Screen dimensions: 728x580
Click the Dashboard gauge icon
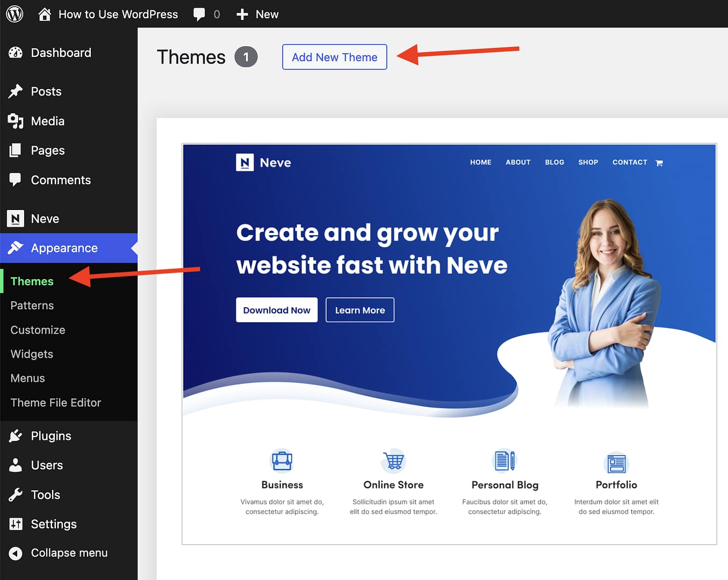[16, 53]
